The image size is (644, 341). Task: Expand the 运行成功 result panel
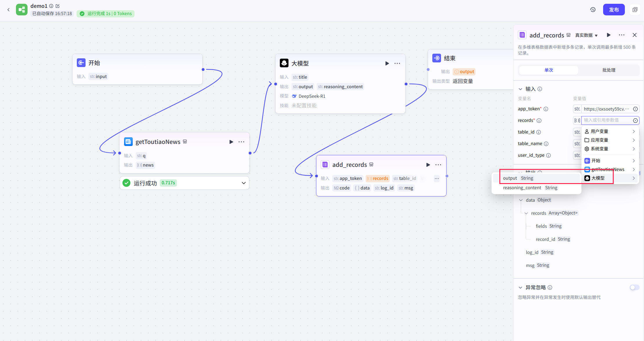click(x=244, y=183)
